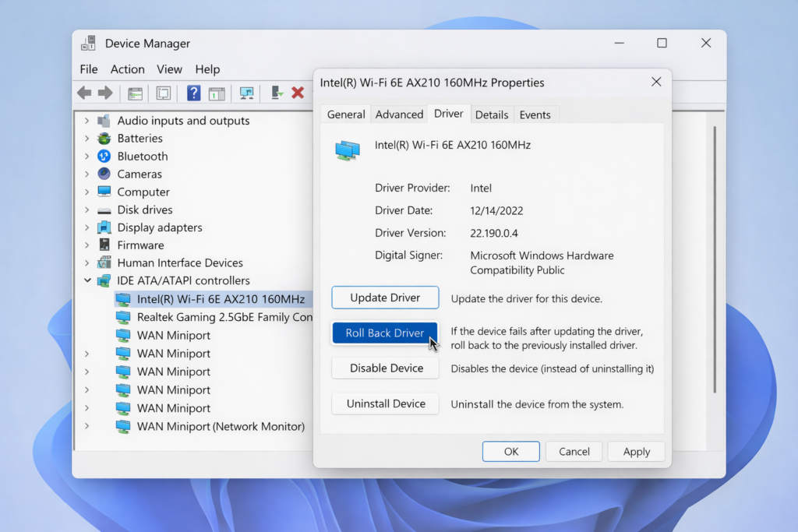Click the Update Driver button
Screen dimensions: 798x532
(385, 298)
